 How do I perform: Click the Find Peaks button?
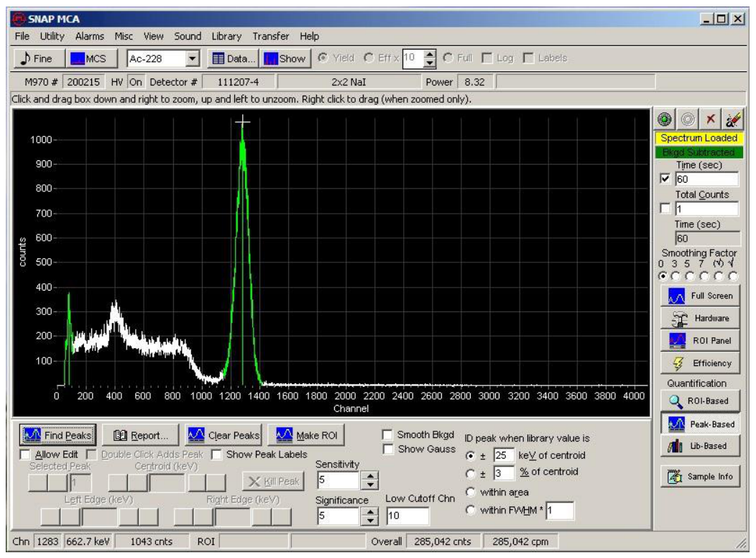pos(58,435)
